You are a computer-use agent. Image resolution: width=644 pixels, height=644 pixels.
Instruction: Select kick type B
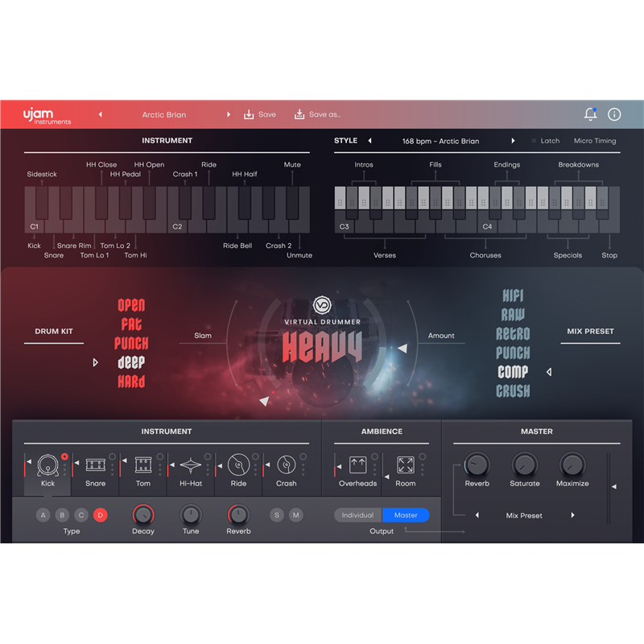pos(62,515)
